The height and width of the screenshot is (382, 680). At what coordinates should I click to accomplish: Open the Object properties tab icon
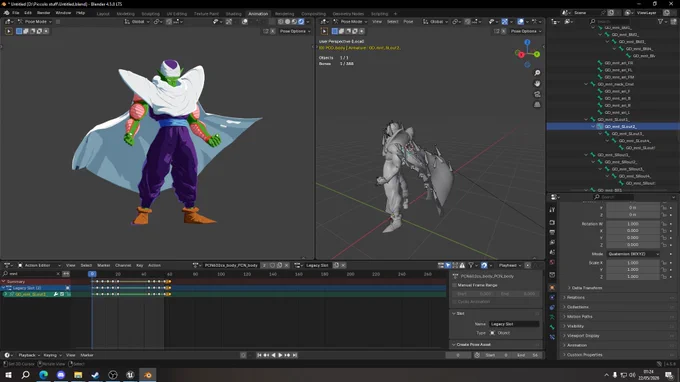(552, 287)
